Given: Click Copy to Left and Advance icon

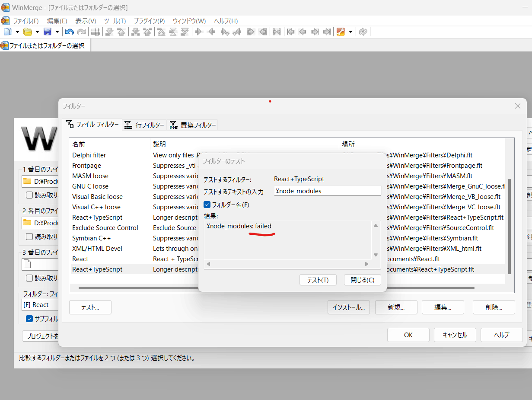Looking at the screenshot, I should [237, 32].
